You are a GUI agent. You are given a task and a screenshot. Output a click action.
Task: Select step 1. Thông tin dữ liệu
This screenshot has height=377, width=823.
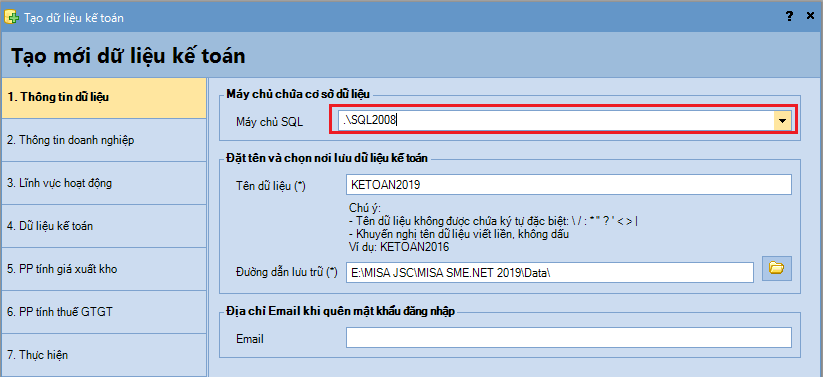104,97
